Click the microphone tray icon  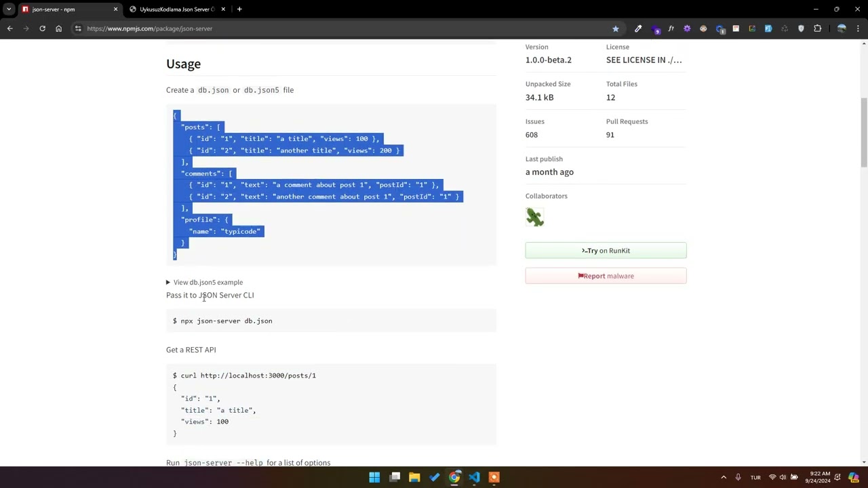738,477
